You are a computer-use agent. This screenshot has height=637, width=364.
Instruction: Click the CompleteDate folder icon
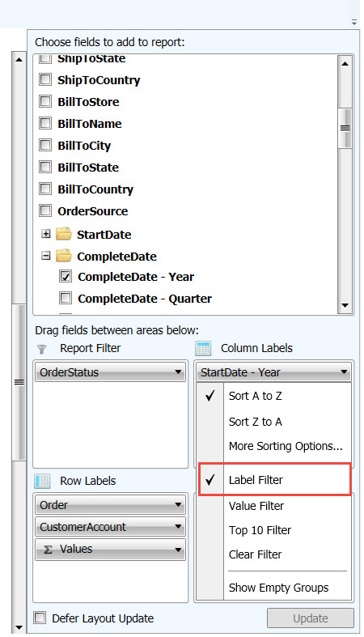point(64,256)
